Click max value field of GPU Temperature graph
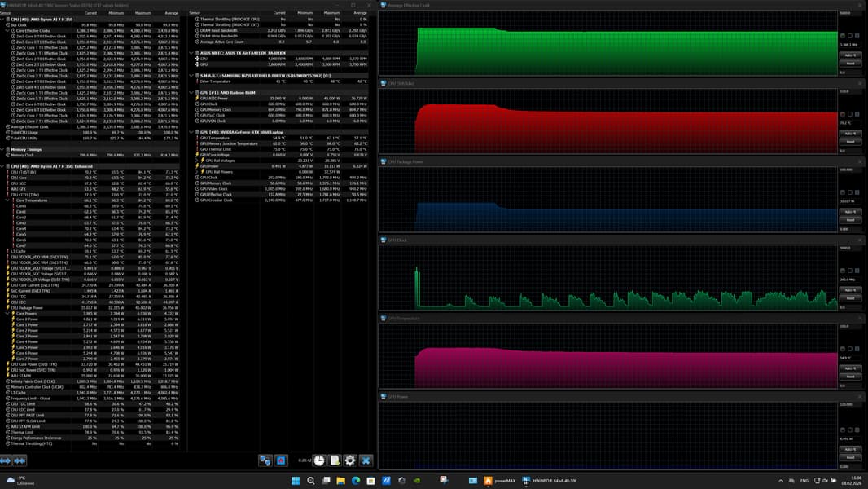The height and width of the screenshot is (489, 868). 850,326
